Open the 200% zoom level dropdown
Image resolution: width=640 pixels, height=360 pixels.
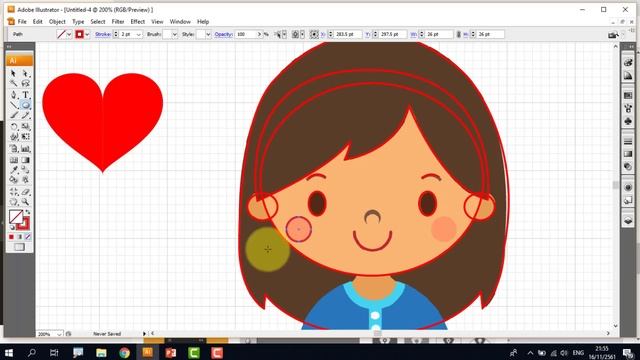click(60, 334)
